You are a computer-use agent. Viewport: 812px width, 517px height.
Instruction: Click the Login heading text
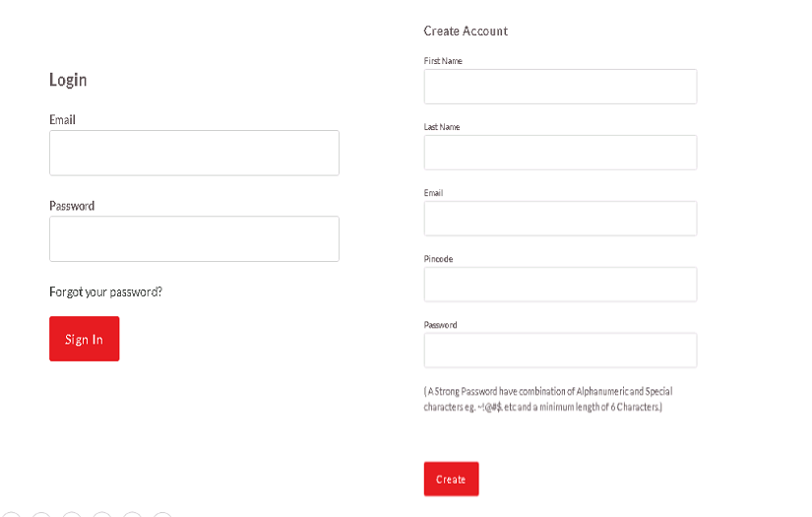point(68,80)
